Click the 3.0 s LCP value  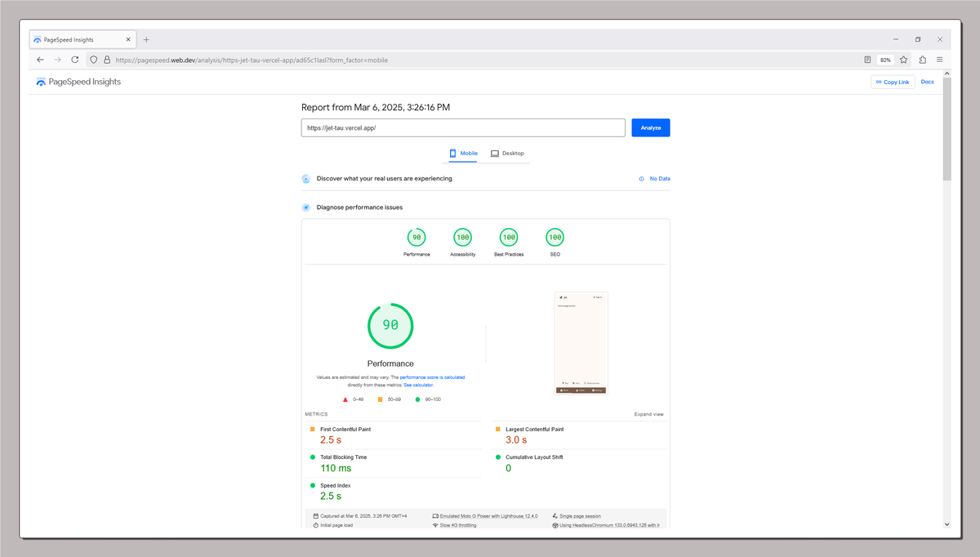click(x=516, y=440)
